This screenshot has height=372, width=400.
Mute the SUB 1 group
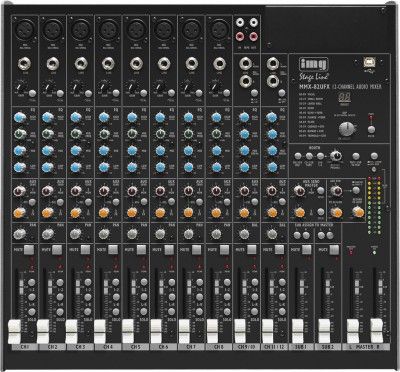[x=306, y=249]
